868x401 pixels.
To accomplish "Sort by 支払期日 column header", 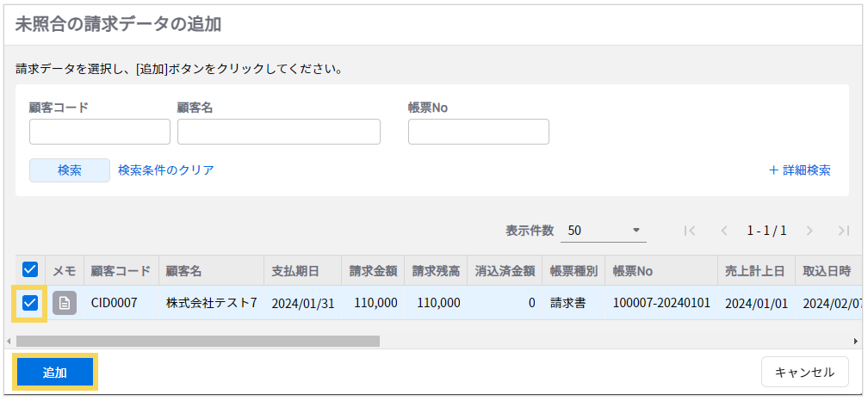I will pos(295,271).
